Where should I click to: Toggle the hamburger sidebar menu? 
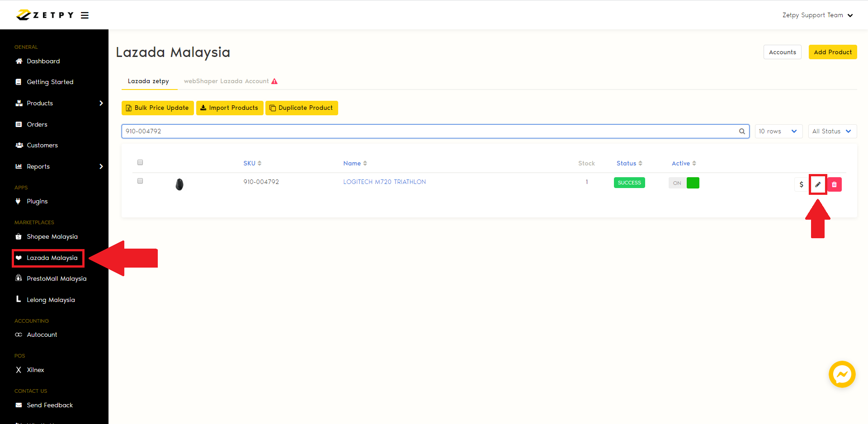pyautogui.click(x=85, y=15)
